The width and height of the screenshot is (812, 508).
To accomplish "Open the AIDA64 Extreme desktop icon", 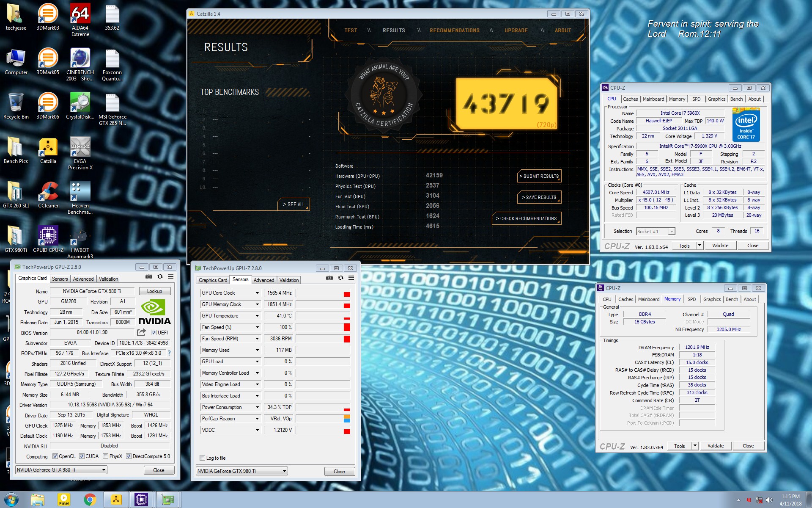I will [x=80, y=20].
